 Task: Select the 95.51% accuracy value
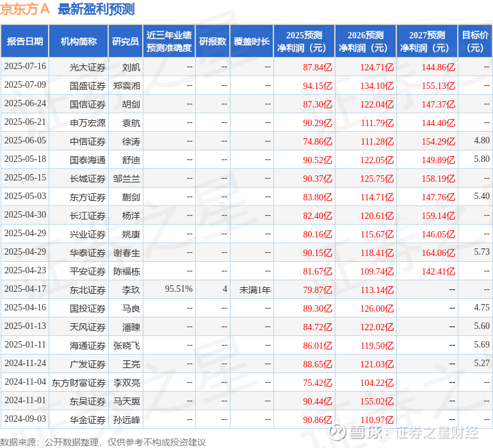(x=179, y=289)
